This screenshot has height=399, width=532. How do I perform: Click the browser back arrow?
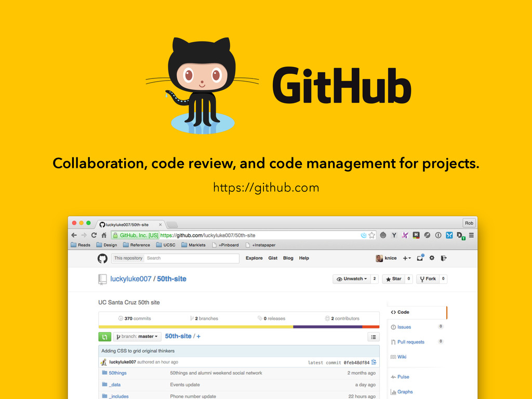tap(74, 235)
